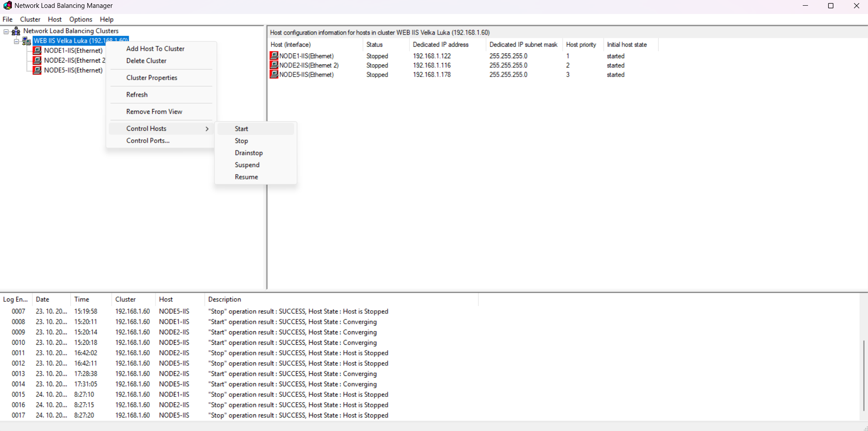Open Cluster Properties from context menu
This screenshot has height=431, width=868.
point(152,78)
